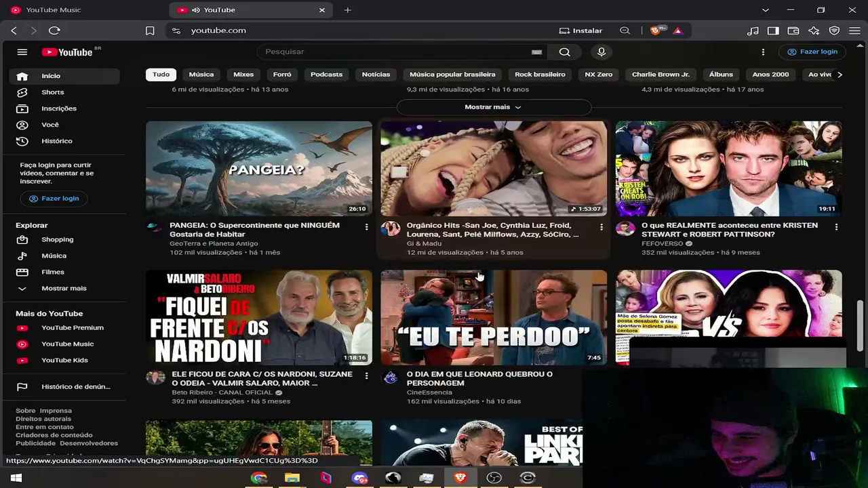868x488 pixels.
Task: Select the Mixes filter chip
Action: (x=243, y=75)
